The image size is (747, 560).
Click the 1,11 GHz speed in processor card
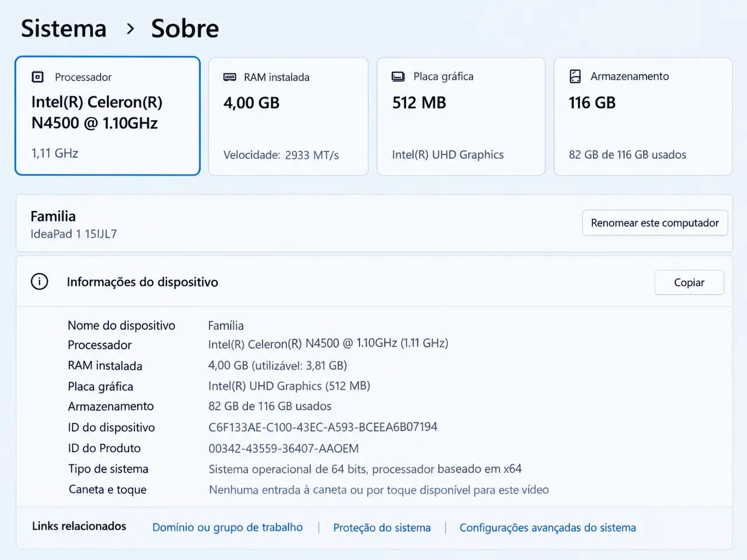55,153
